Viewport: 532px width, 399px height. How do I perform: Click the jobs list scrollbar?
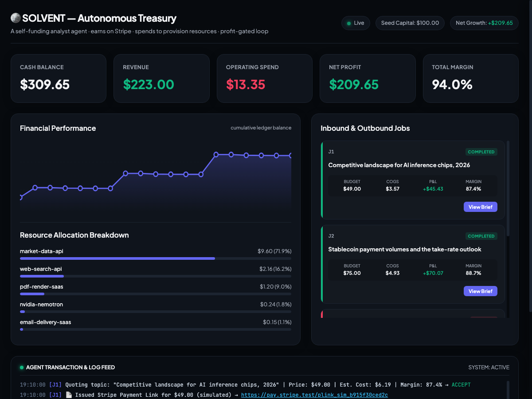click(x=508, y=188)
